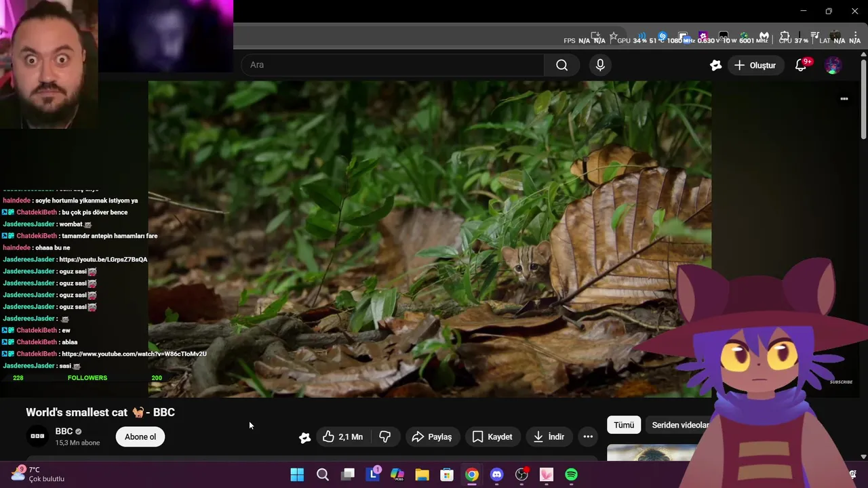Open Task View from the taskbar
Image resolution: width=868 pixels, height=488 pixels.
(x=348, y=474)
